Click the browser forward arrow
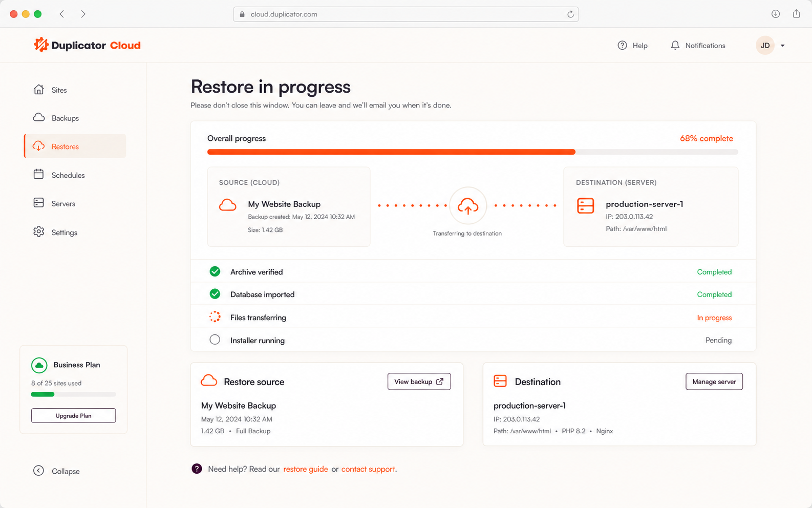812x508 pixels. 83,14
